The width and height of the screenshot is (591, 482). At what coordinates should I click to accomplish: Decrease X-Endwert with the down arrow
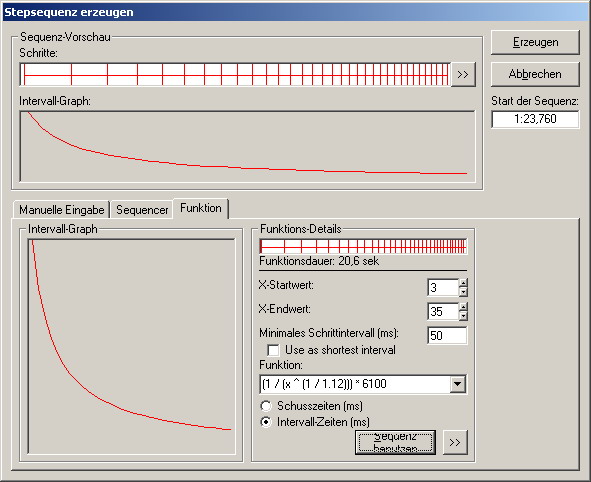pos(463,316)
